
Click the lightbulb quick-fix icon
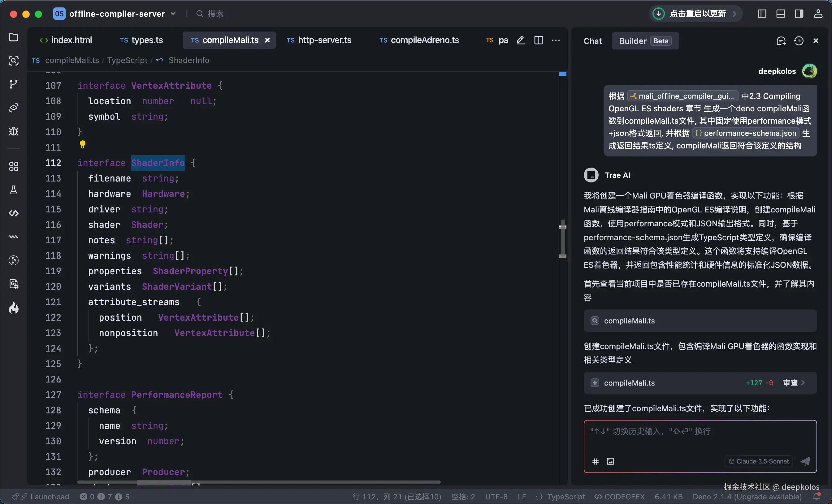tap(82, 145)
